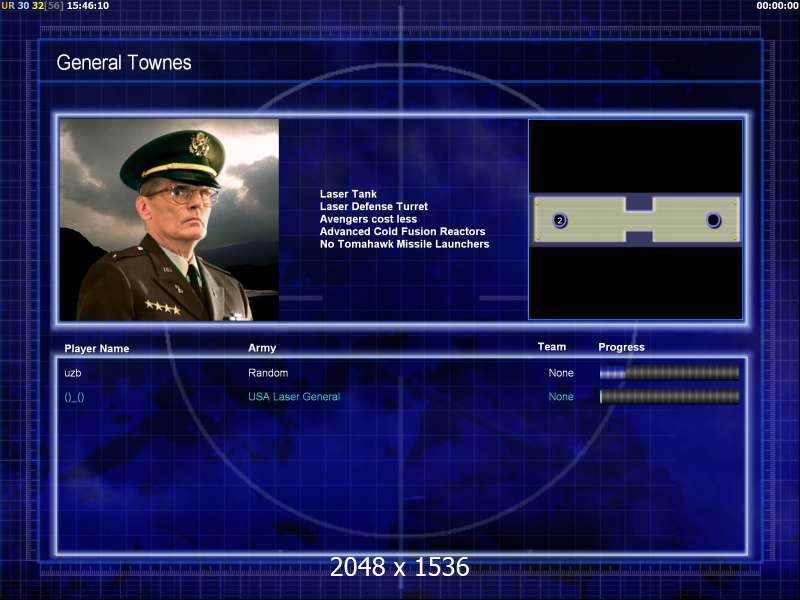Screen dimensions: 800x600
Task: Click the Player Name column header
Action: (96, 348)
